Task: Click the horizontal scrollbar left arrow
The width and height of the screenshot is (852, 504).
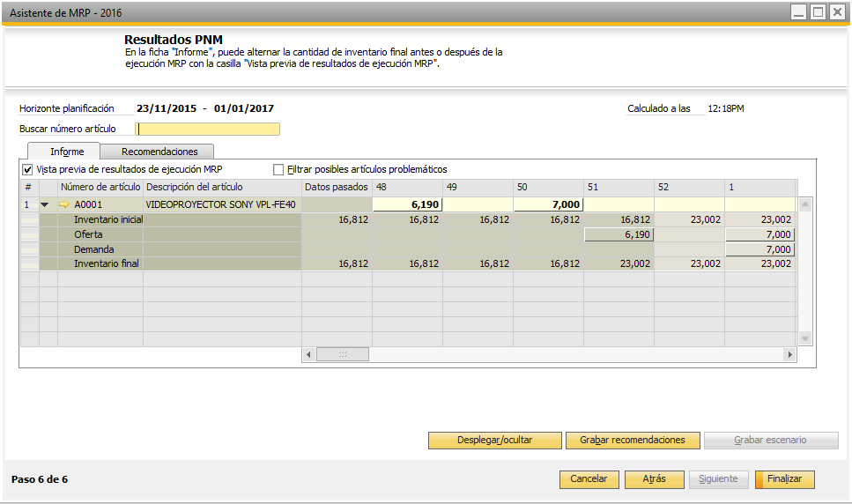Action: point(308,354)
